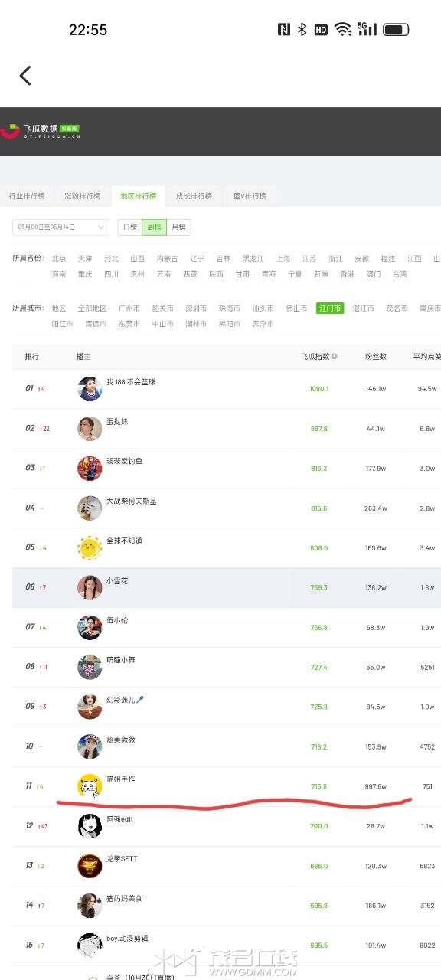Select the 月榜 period option
441x980 pixels.
(178, 227)
